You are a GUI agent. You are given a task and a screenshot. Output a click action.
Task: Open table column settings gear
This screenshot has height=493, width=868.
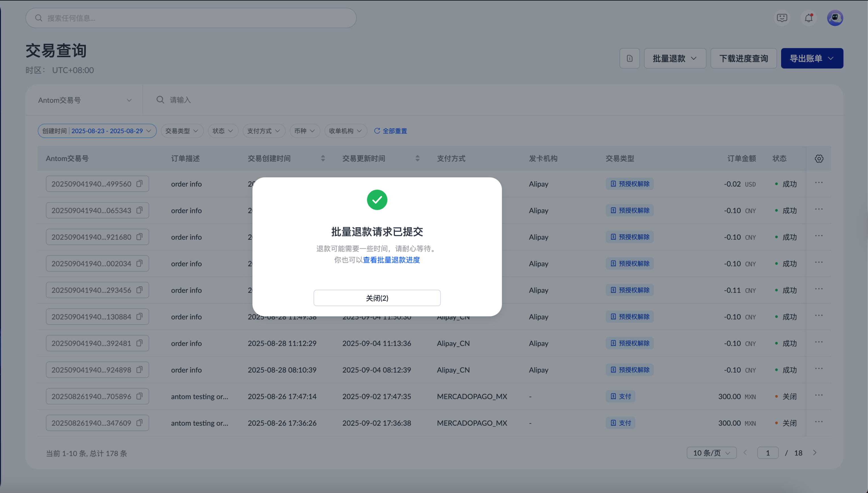[819, 158]
